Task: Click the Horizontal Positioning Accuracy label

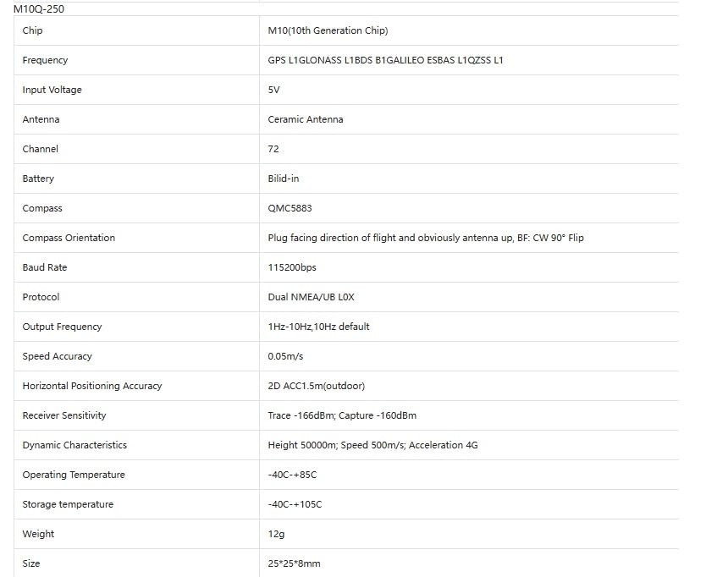Action: tap(92, 386)
